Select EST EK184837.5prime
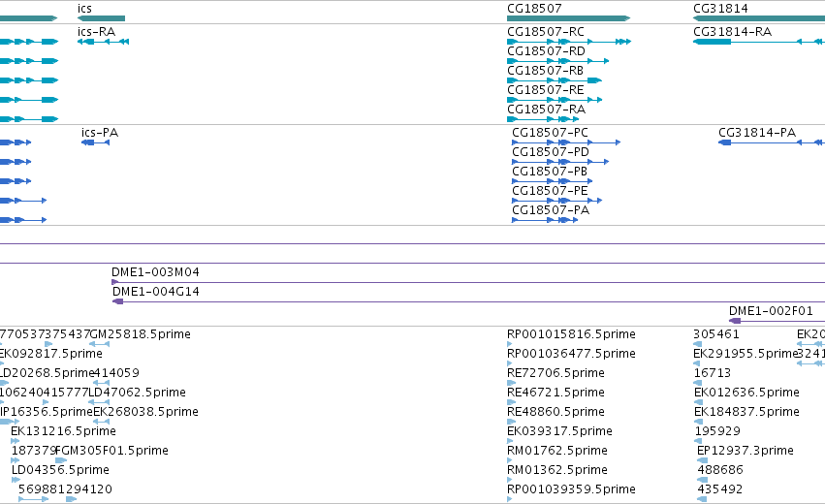Screen dimensions: 825x504 pos(746,412)
